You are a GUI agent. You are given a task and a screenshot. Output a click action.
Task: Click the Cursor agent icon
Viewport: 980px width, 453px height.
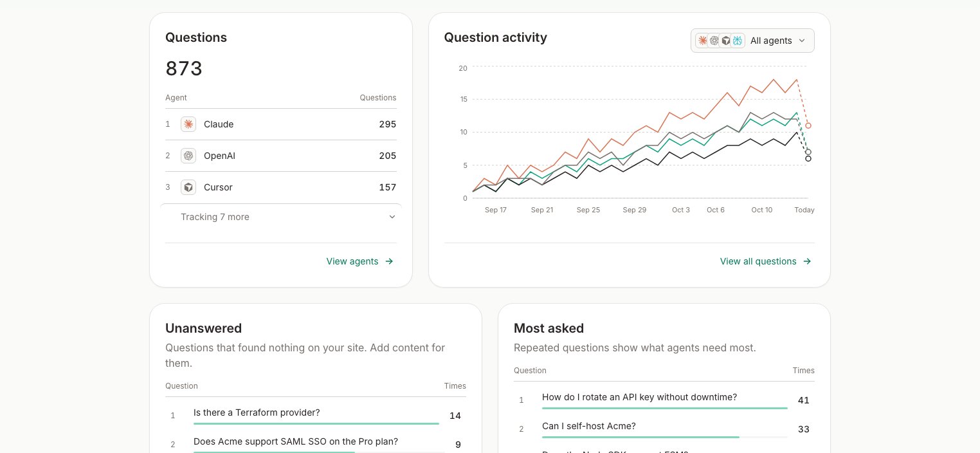click(x=188, y=187)
